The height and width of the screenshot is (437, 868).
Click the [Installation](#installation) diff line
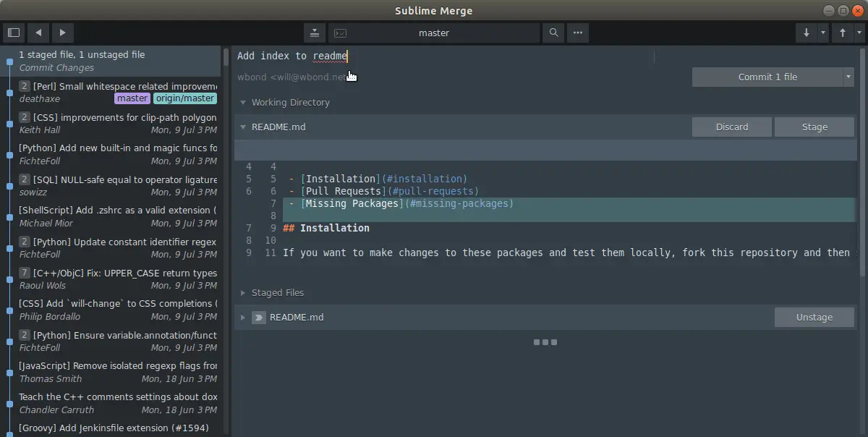point(378,179)
